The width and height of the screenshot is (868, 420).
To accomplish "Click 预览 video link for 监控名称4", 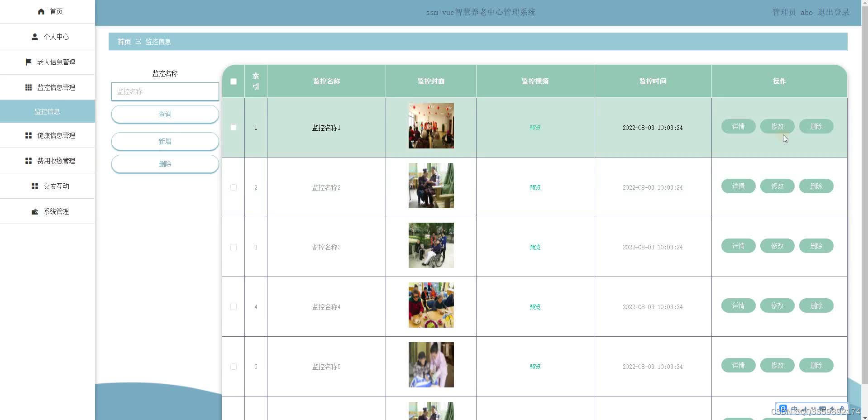I will click(535, 307).
